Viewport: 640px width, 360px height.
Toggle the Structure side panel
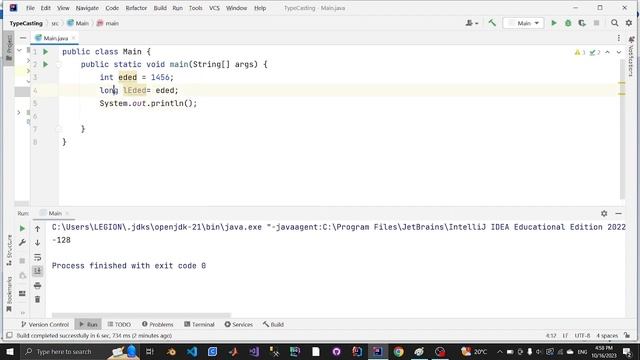pos(9,250)
